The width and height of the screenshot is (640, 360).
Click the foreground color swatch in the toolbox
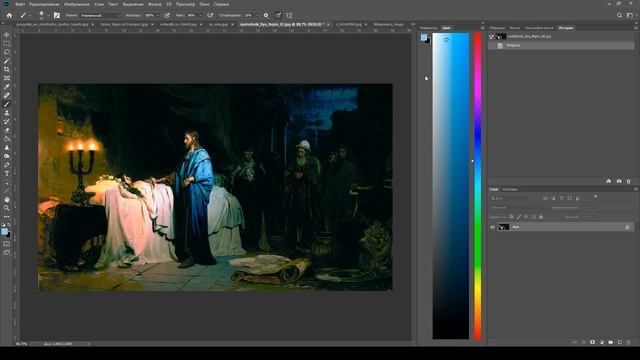(4, 231)
